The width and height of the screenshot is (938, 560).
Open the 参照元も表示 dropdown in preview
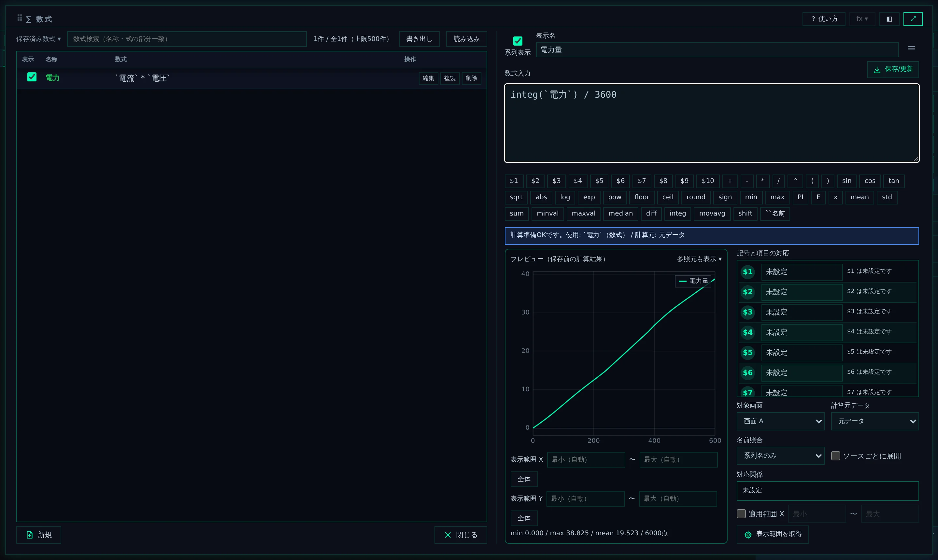point(699,259)
